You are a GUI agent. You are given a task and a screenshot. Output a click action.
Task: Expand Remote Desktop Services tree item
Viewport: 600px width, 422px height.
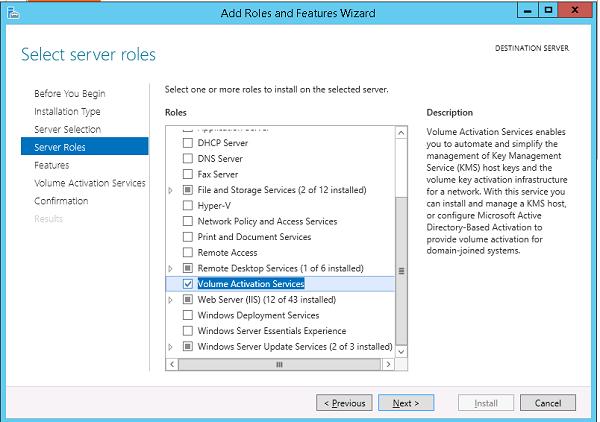(171, 268)
